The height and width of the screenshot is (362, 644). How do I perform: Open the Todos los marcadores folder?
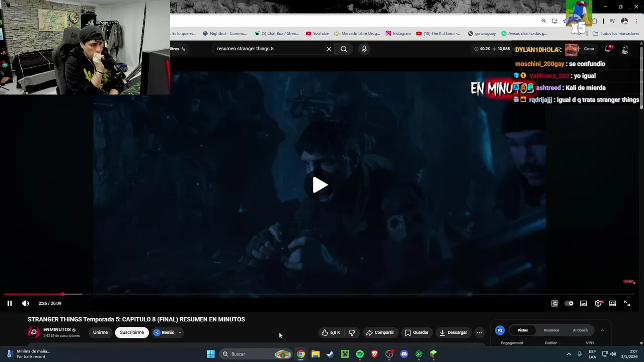click(x=616, y=34)
